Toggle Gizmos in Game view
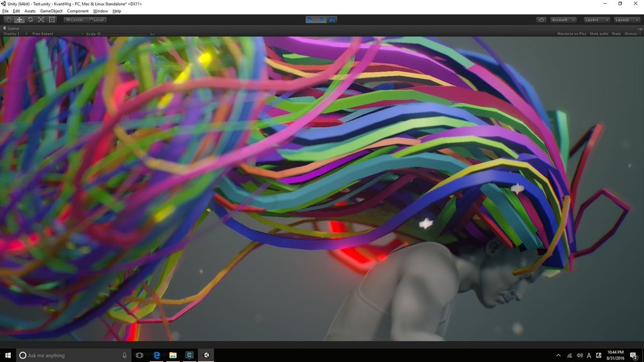Image resolution: width=644 pixels, height=362 pixels. (x=630, y=34)
